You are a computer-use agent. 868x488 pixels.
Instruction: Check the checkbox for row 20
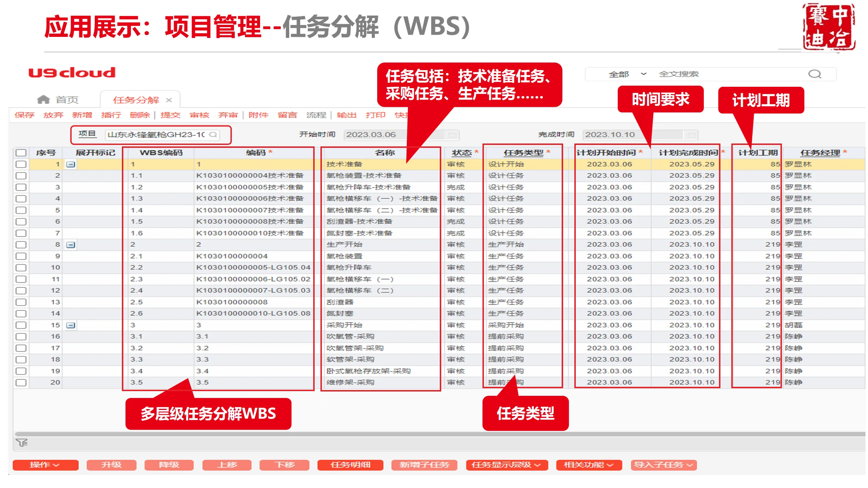[x=21, y=382]
